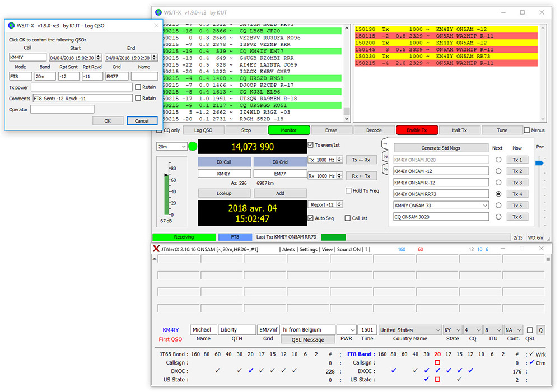
Task: Click the Start date time stepper in Log QSO
Action: (99, 58)
